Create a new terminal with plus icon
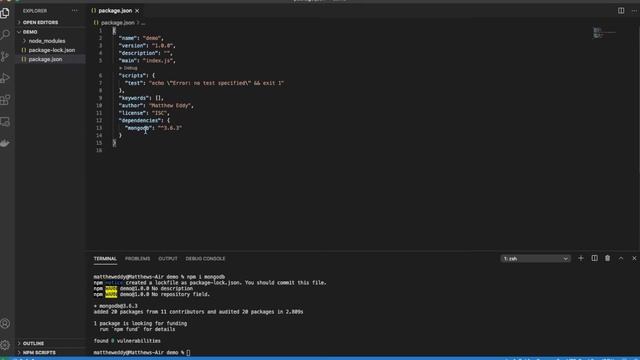640x360 pixels. [581, 258]
